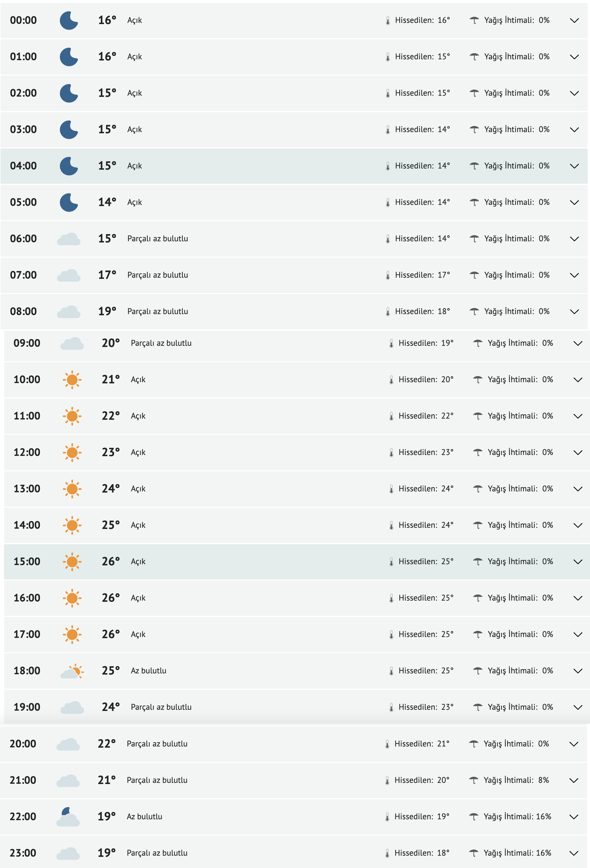The width and height of the screenshot is (590, 868).
Task: Click the cloud icon at 06:00
Action: click(69, 239)
